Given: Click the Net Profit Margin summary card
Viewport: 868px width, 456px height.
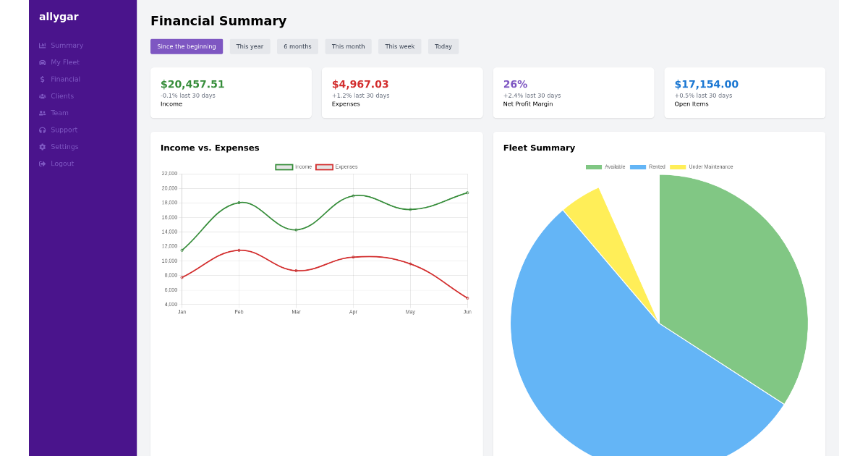Looking at the screenshot, I should 574,93.
